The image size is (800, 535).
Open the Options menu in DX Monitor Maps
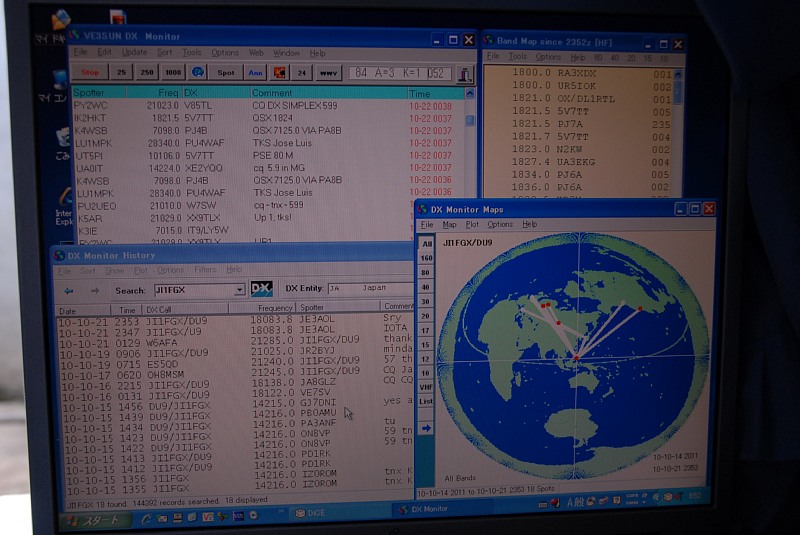pos(500,224)
